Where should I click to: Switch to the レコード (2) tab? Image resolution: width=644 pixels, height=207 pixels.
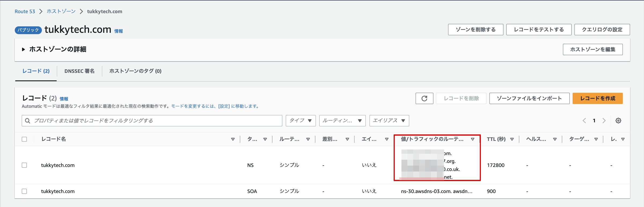[36, 71]
